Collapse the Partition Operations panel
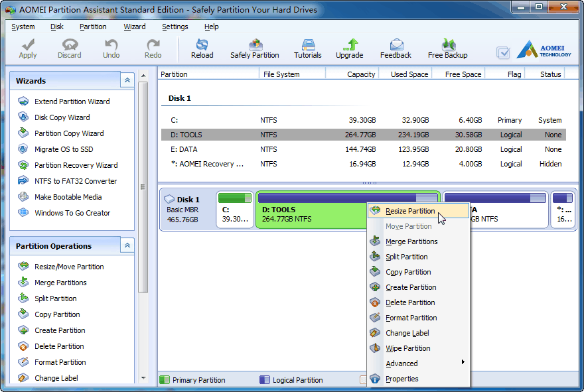 pos(127,245)
